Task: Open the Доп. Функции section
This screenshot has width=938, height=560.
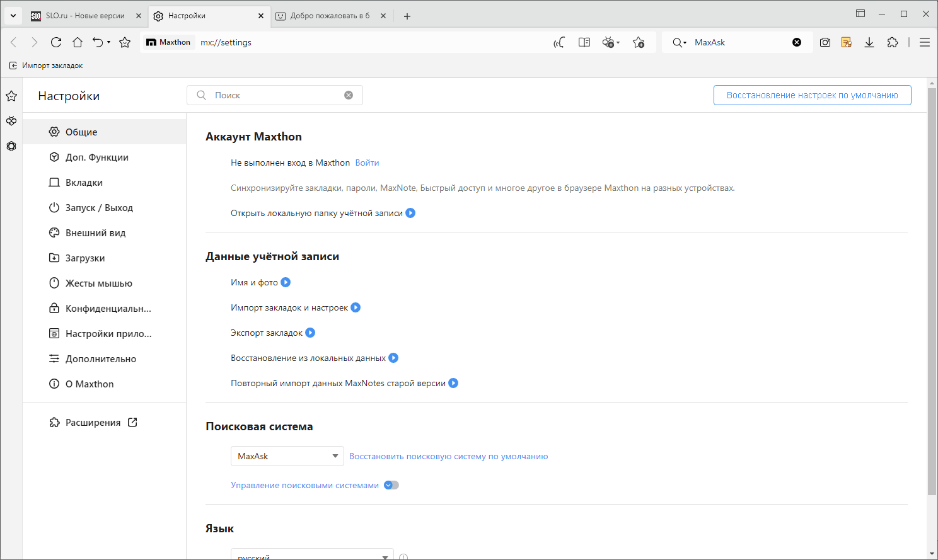Action: pos(104,157)
